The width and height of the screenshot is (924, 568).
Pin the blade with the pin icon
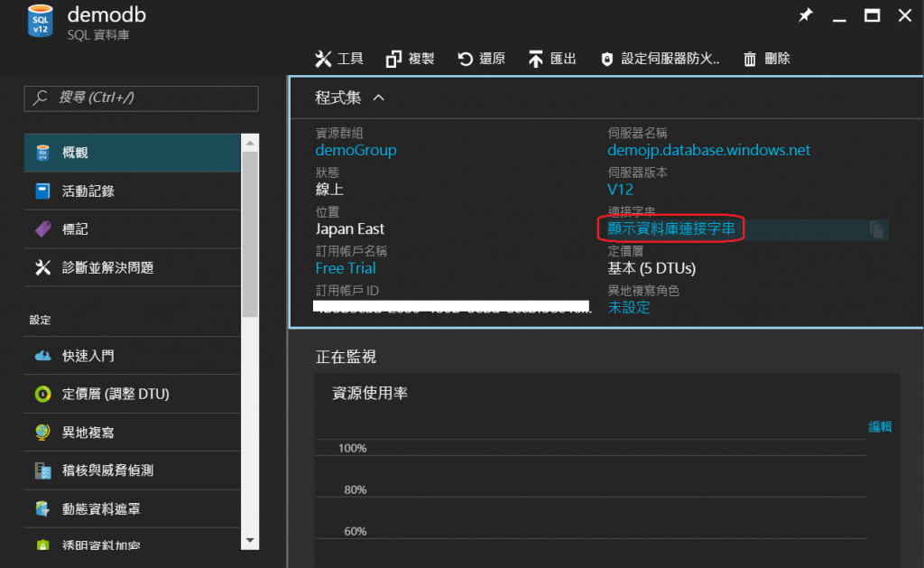tap(806, 14)
